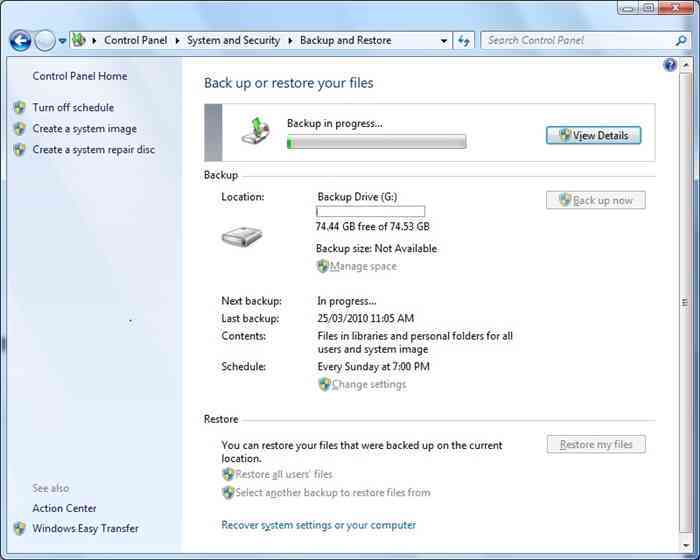The image size is (700, 560).
Task: Click shield icon beside Select another backup
Action: 228,493
